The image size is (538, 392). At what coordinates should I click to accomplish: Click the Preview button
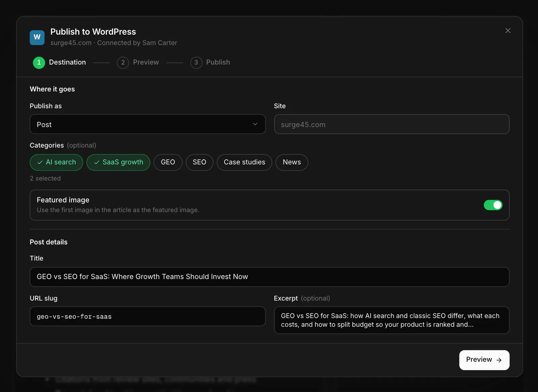[x=484, y=360]
